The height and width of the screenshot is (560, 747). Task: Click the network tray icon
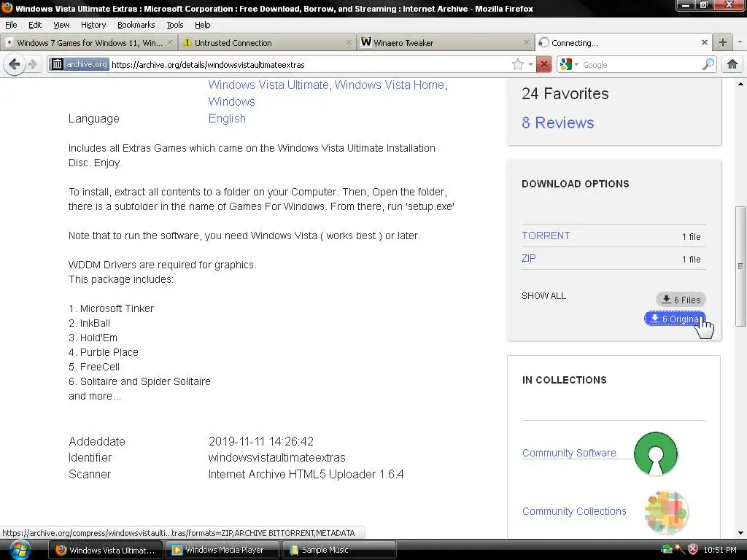(x=667, y=550)
